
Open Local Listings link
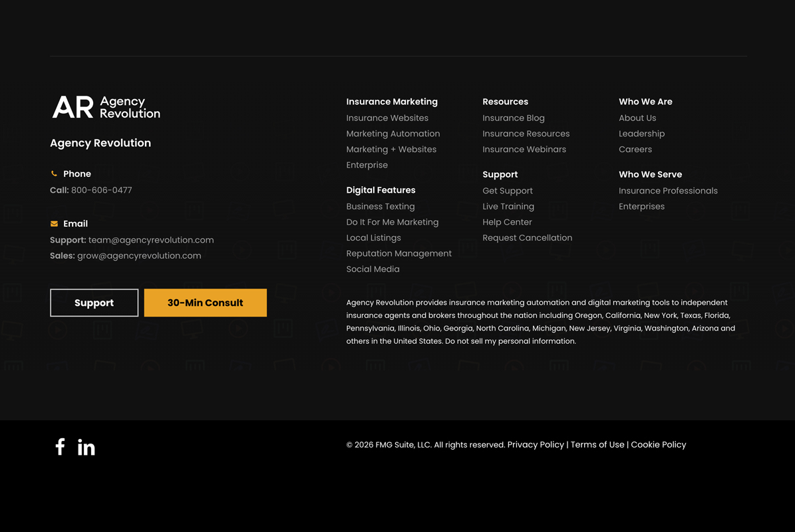click(374, 237)
